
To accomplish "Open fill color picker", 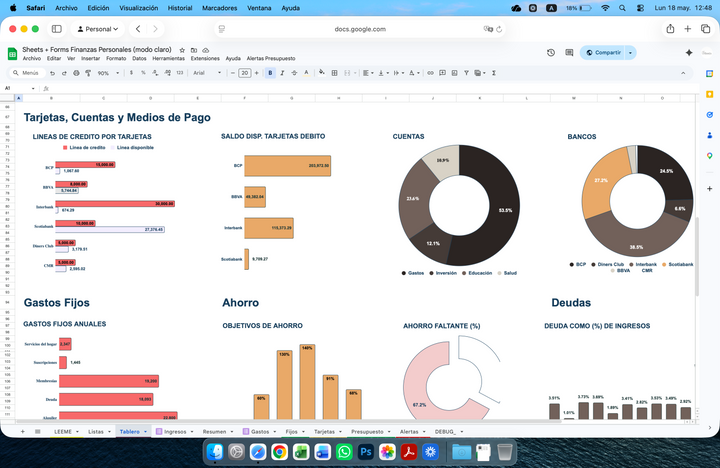I will pos(322,73).
